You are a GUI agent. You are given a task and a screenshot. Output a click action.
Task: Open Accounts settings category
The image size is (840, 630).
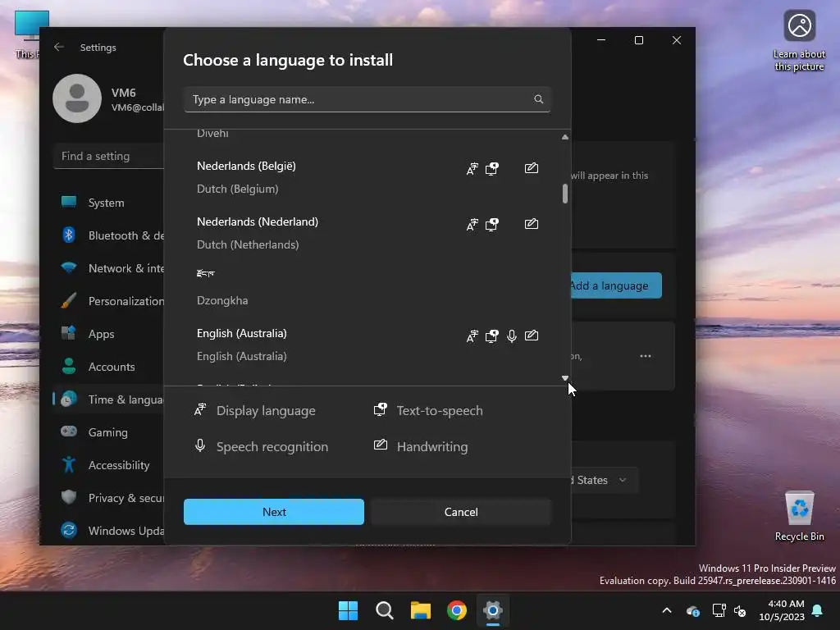(x=109, y=367)
